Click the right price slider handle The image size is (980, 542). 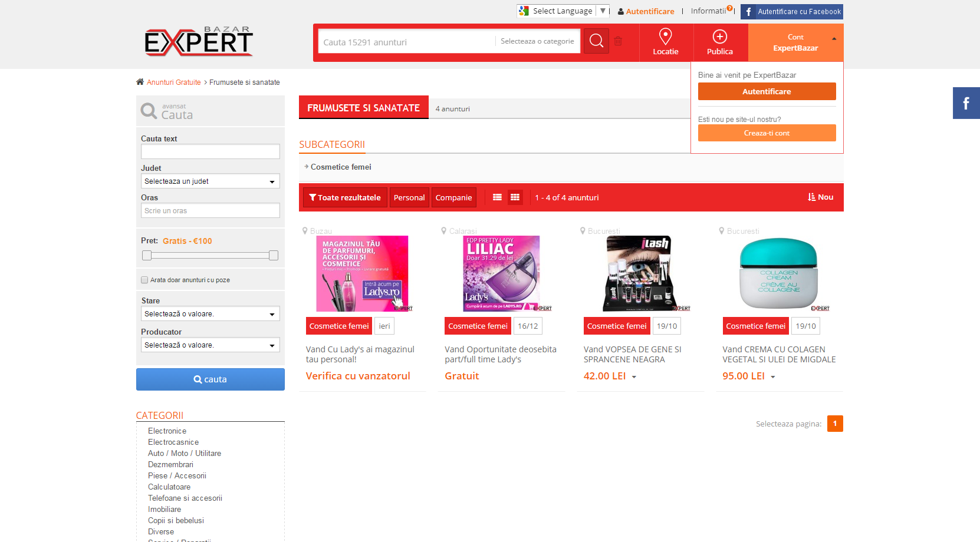pyautogui.click(x=274, y=255)
